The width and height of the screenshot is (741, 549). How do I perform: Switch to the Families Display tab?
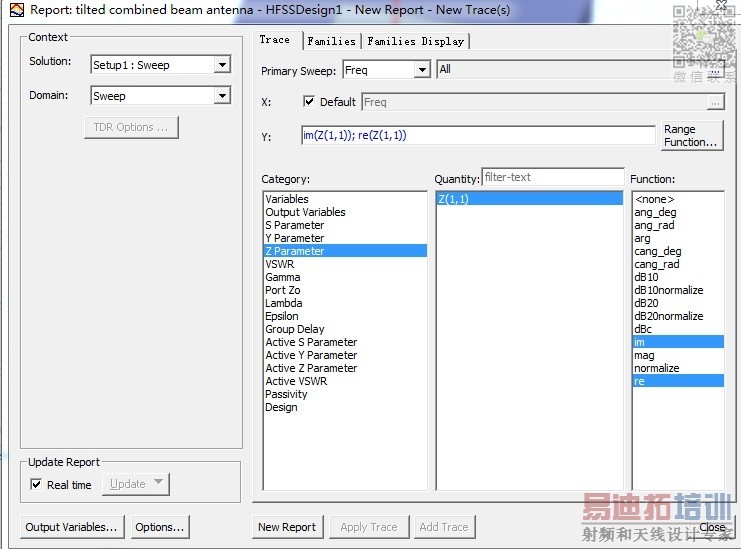[x=415, y=41]
